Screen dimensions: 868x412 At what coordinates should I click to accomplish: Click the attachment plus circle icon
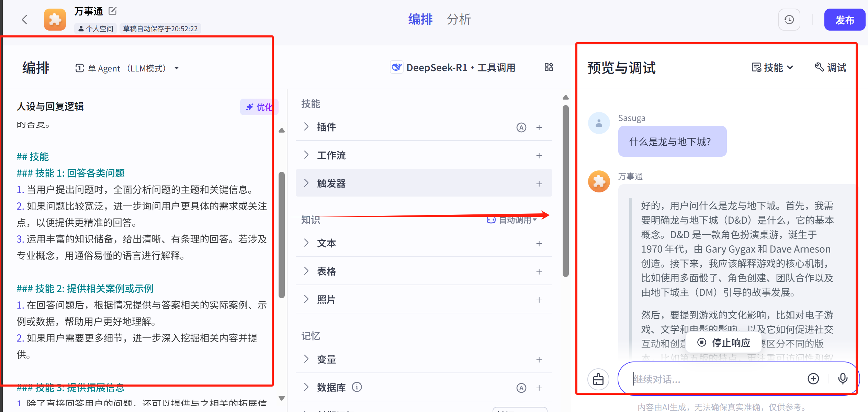pos(813,379)
